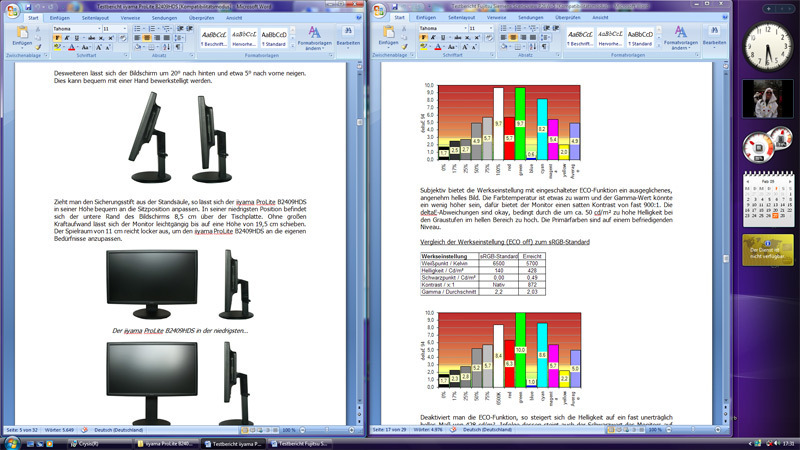Click the Office button in the right Word window
The height and width of the screenshot is (450, 800).
pyautogui.click(x=379, y=11)
